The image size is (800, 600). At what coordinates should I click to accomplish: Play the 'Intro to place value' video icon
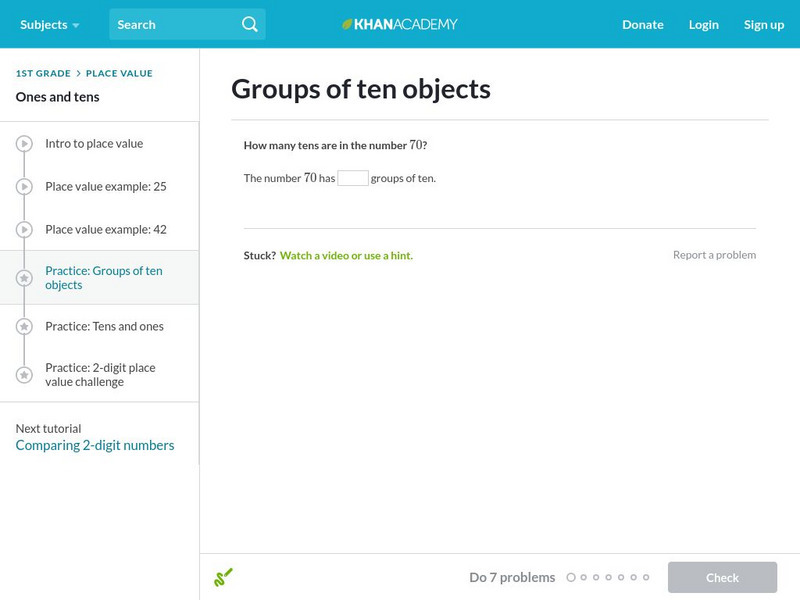tap(22, 143)
